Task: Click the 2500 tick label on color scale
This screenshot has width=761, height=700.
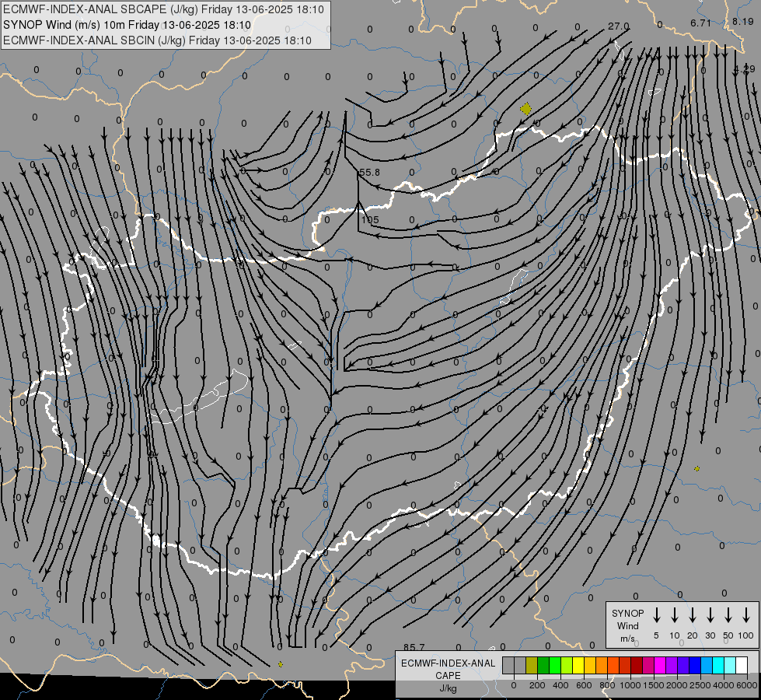Action: (x=700, y=685)
